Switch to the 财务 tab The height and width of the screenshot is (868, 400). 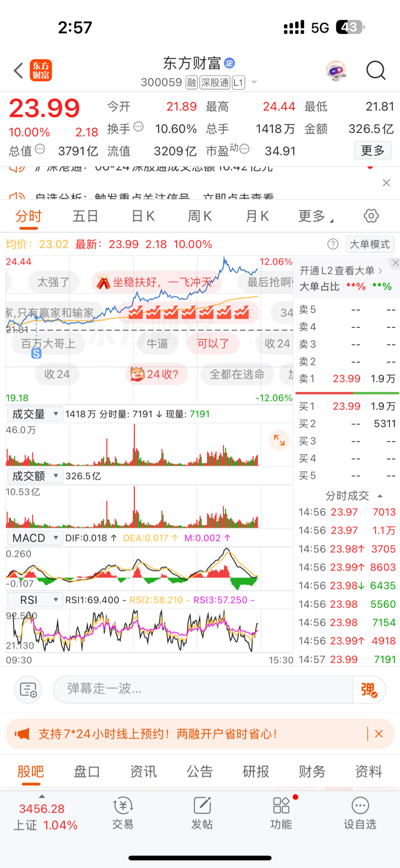[312, 772]
